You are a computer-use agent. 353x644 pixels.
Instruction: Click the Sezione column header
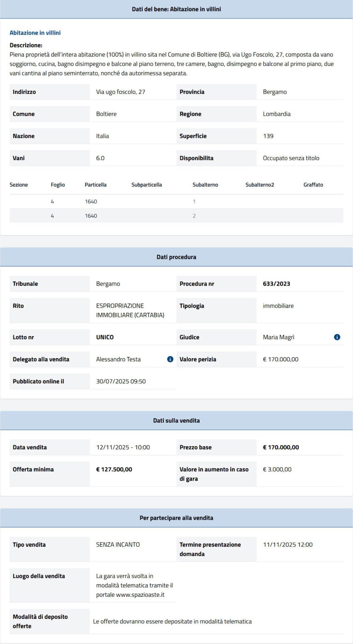pyautogui.click(x=19, y=185)
